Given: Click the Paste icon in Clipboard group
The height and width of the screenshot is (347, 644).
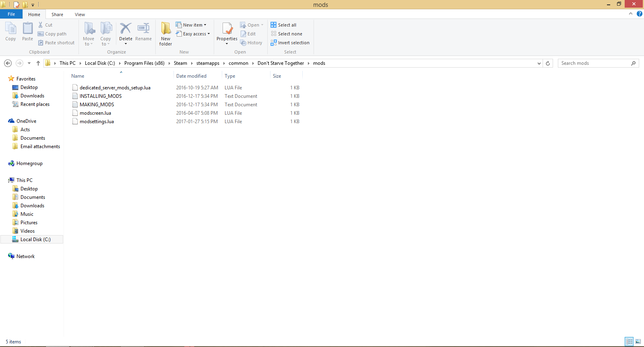Looking at the screenshot, I should pos(27,29).
